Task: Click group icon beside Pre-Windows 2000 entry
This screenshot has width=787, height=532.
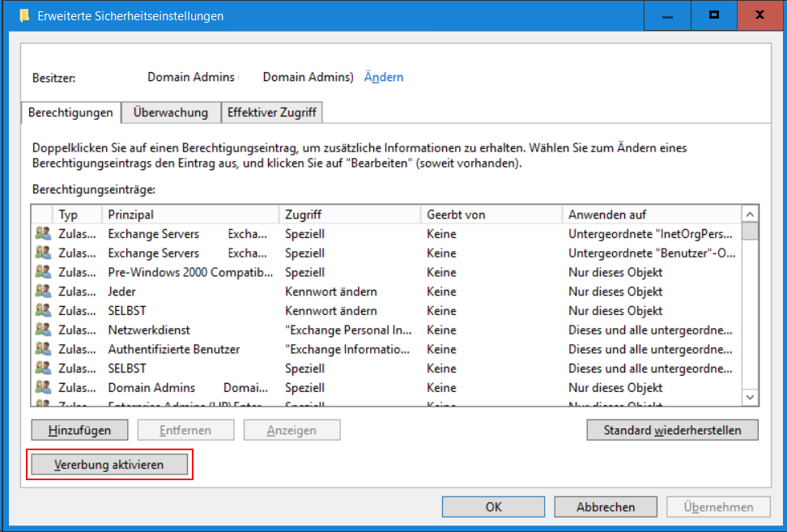Action: 43,272
